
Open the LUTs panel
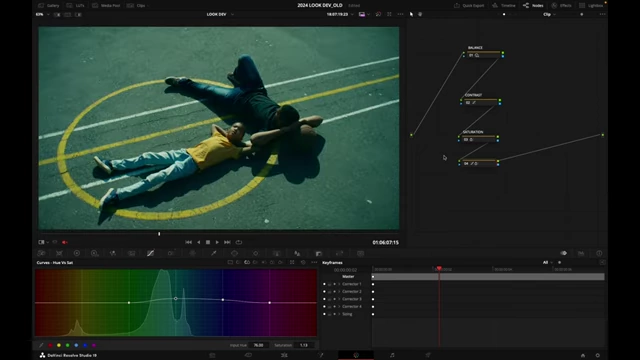[x=76, y=6]
